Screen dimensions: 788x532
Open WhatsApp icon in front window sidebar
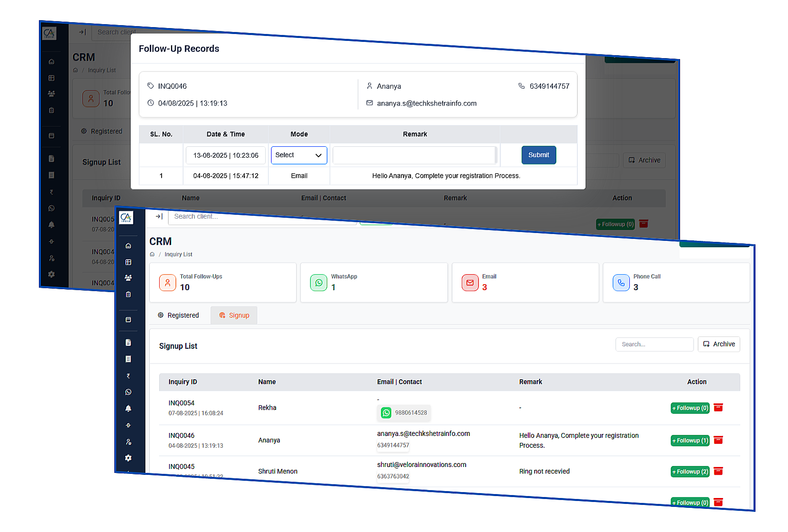[x=128, y=392]
